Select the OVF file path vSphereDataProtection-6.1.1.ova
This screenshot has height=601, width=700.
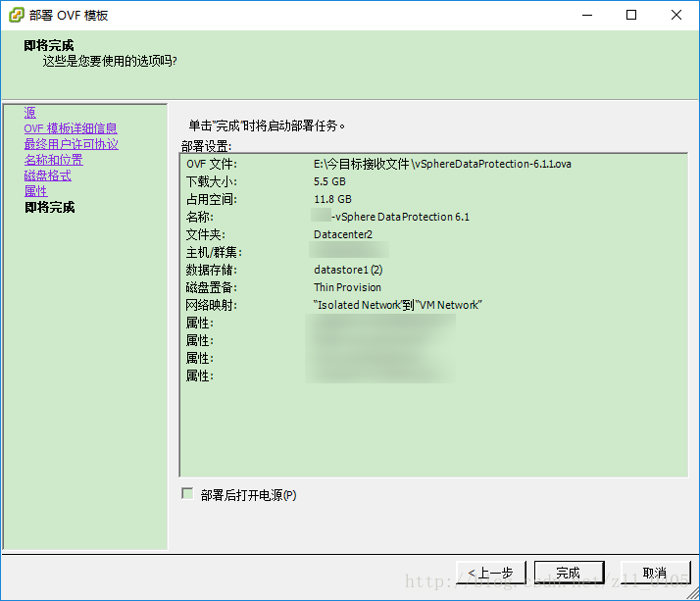tap(442, 164)
